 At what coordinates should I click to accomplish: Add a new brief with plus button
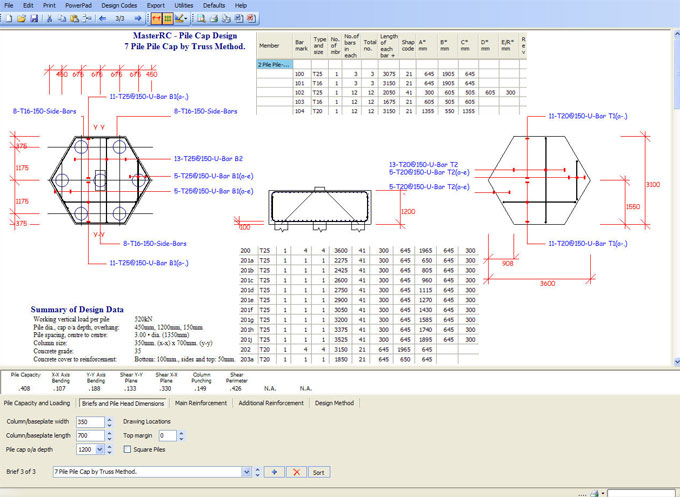pyautogui.click(x=274, y=472)
